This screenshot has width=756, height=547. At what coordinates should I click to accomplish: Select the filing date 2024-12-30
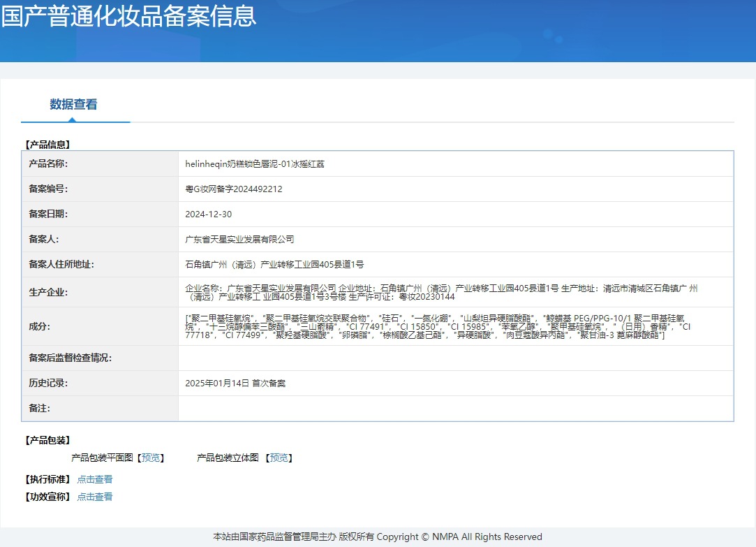[x=208, y=214]
